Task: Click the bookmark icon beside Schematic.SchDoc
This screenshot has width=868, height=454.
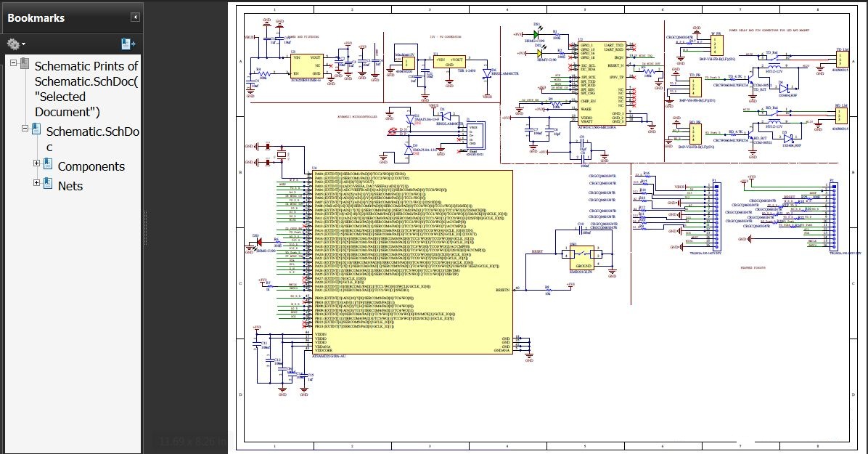Action: click(36, 129)
